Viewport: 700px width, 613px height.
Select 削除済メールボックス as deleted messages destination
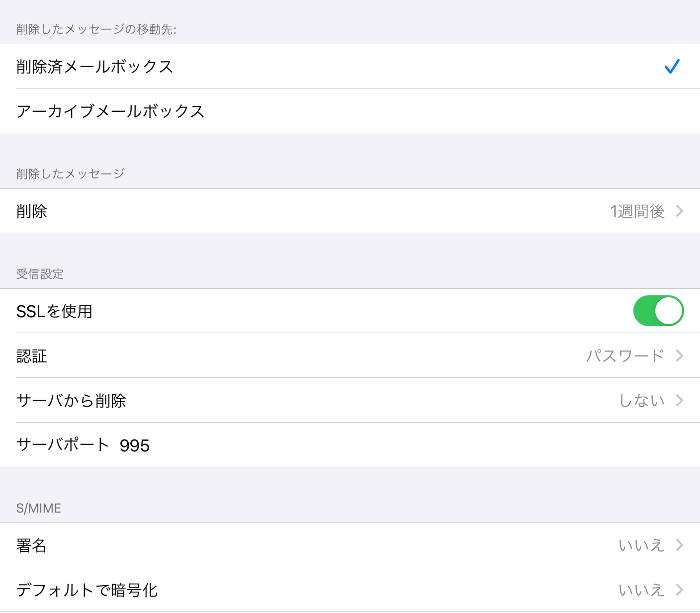(94, 67)
